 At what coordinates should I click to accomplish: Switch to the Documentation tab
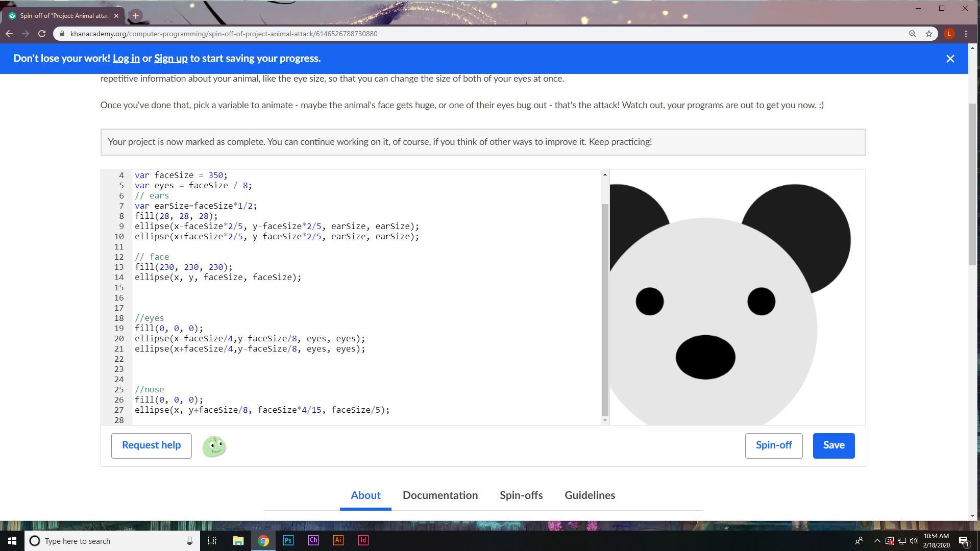pyautogui.click(x=440, y=495)
